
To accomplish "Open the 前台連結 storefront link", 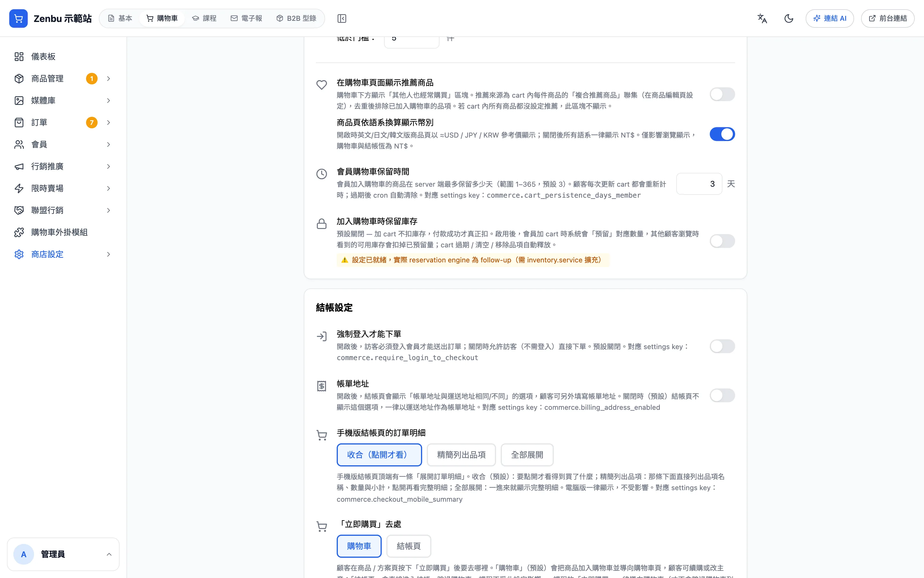I will click(x=887, y=18).
